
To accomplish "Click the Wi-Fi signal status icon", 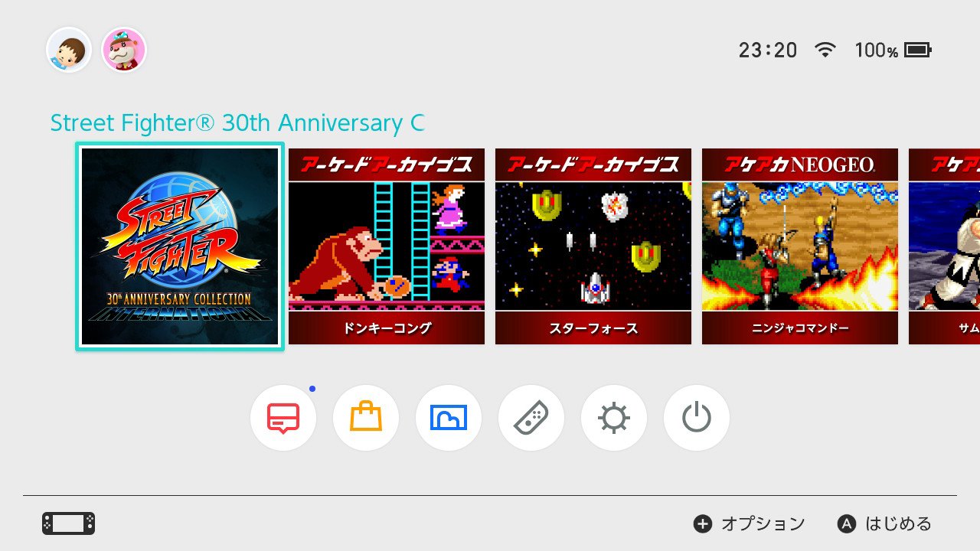I will pos(825,51).
